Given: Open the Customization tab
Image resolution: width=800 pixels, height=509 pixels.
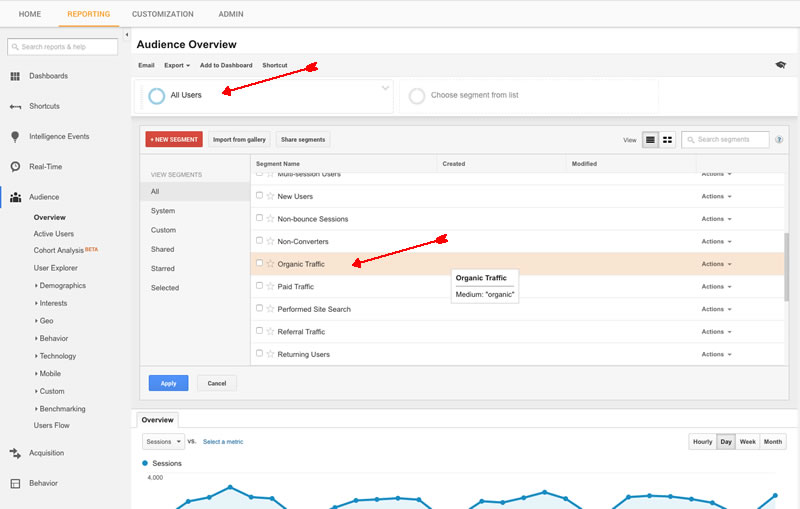Looking at the screenshot, I should pos(164,14).
